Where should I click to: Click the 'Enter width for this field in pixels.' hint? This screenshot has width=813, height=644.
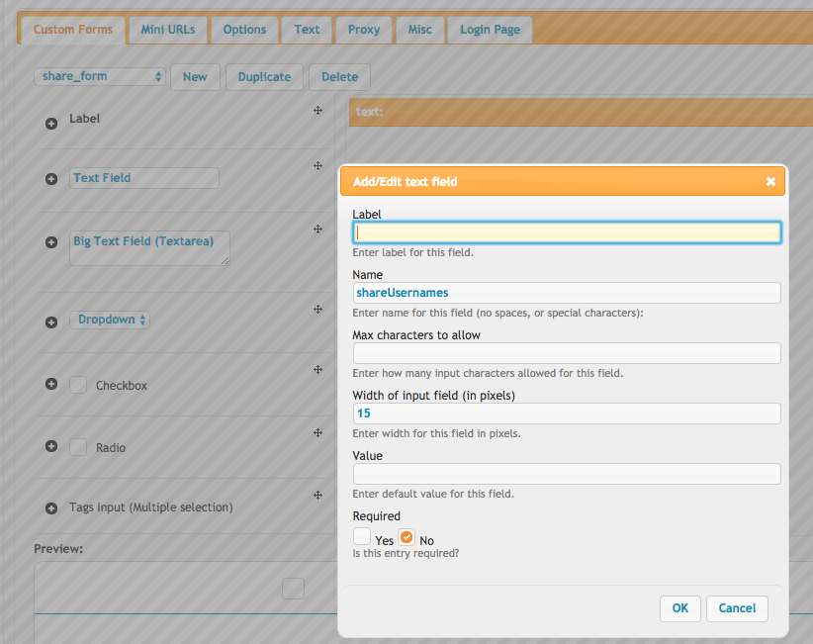point(436,433)
